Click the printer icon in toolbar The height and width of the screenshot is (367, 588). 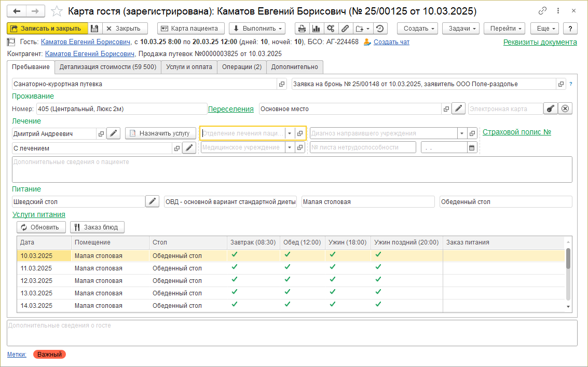[x=302, y=29]
